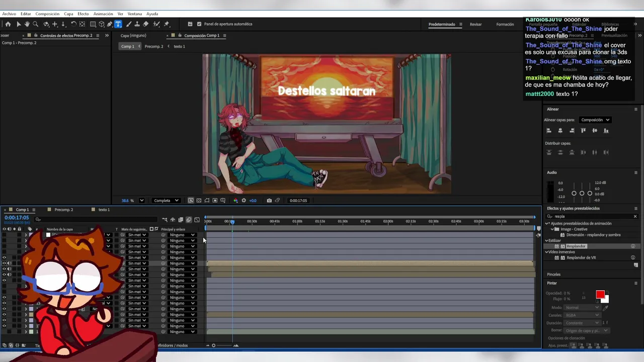Open the Completa resolution dropdown

166,201
